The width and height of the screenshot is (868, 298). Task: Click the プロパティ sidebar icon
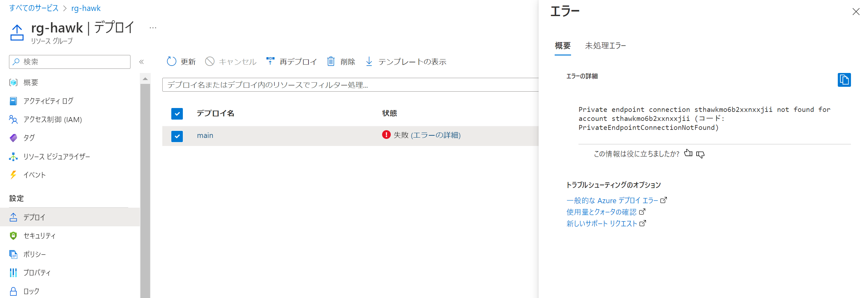click(13, 272)
